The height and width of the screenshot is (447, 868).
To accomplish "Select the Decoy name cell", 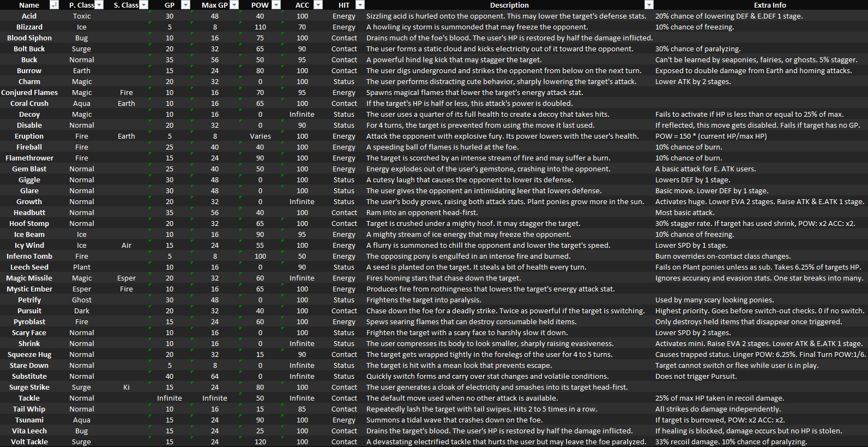I will (x=29, y=114).
